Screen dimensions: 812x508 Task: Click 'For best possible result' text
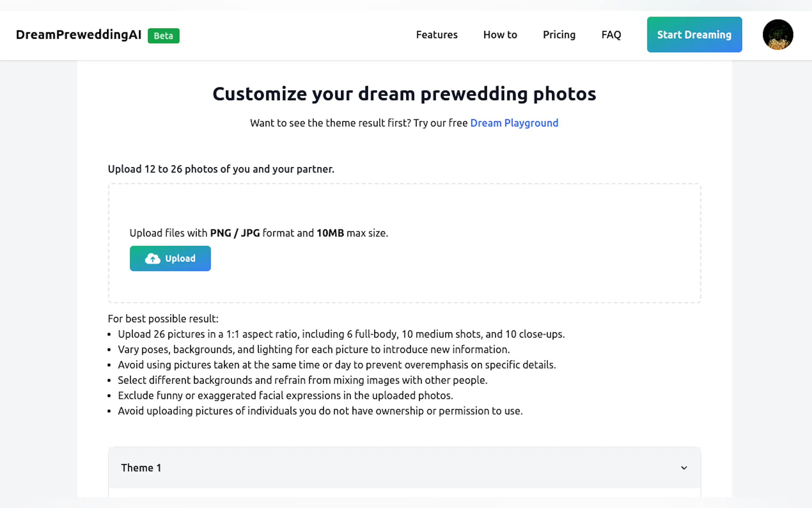(163, 319)
